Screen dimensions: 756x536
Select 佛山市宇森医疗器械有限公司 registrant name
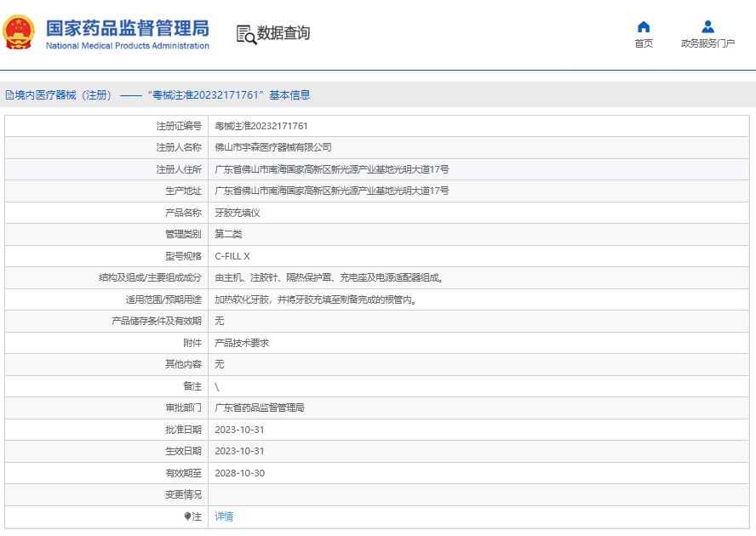pos(273,147)
